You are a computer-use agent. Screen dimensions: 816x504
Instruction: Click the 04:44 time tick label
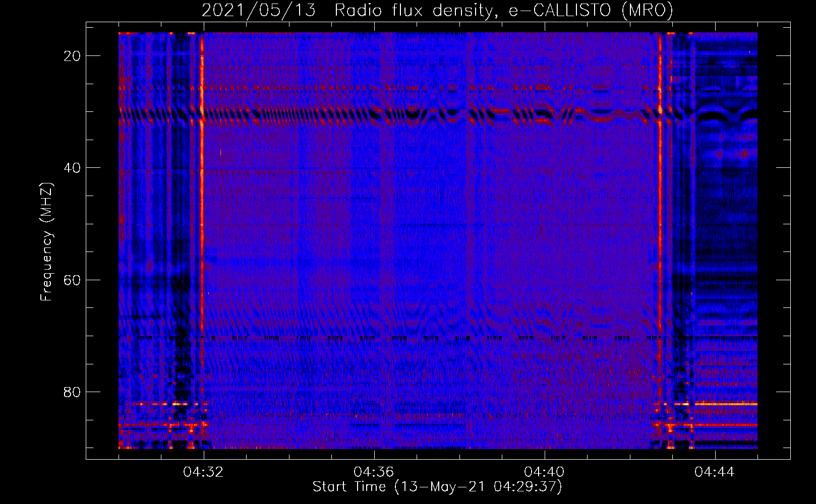(x=715, y=472)
